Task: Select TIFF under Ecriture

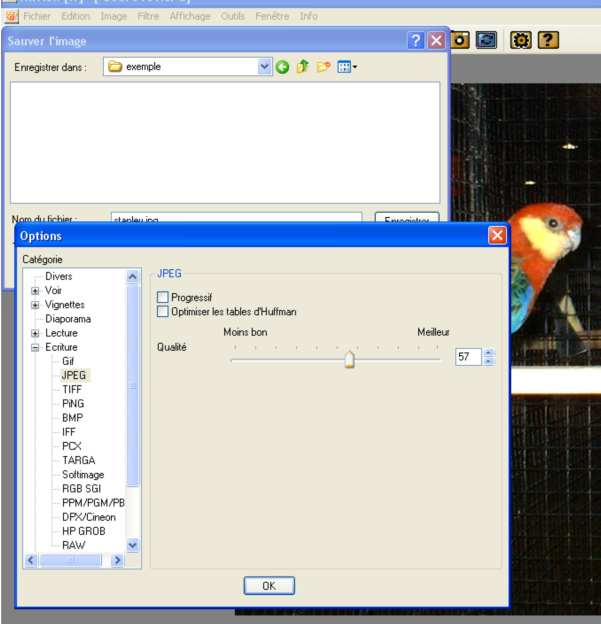Action: click(72, 390)
